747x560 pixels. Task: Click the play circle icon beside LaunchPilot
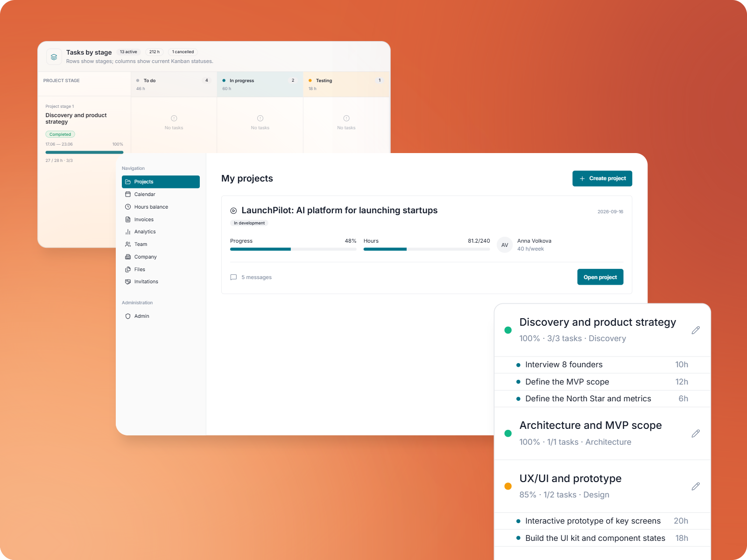click(233, 211)
